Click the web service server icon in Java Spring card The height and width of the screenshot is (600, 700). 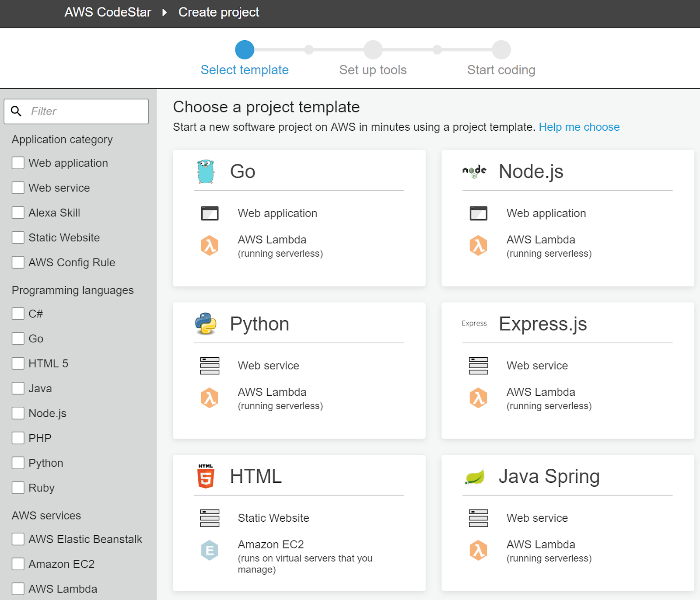(x=478, y=518)
